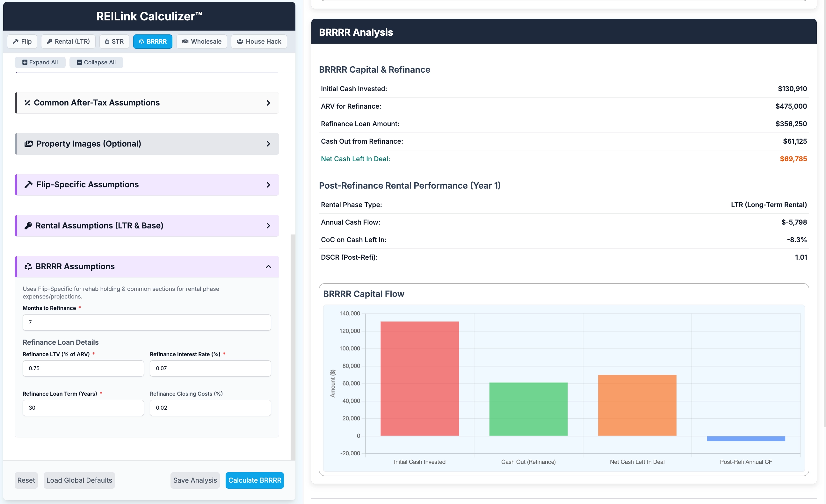Screen dimensions: 826x504
Task: Expand Common After-Tax Assumptions chevron
Action: click(268, 103)
